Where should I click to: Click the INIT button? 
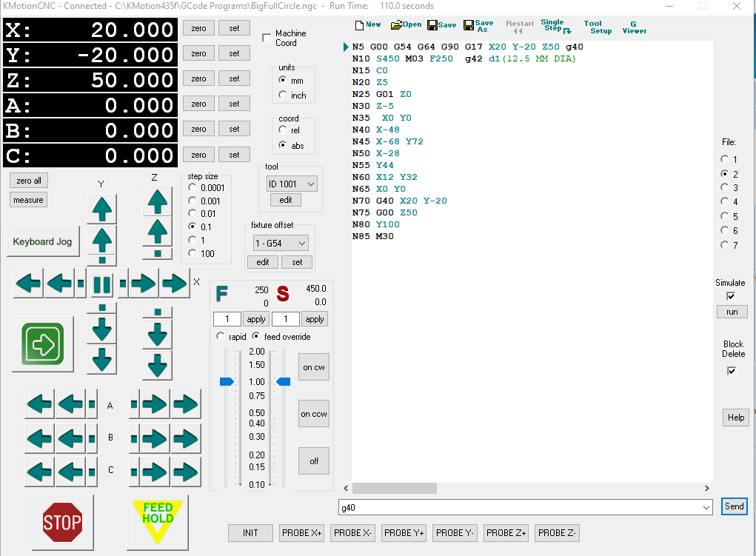pyautogui.click(x=250, y=533)
